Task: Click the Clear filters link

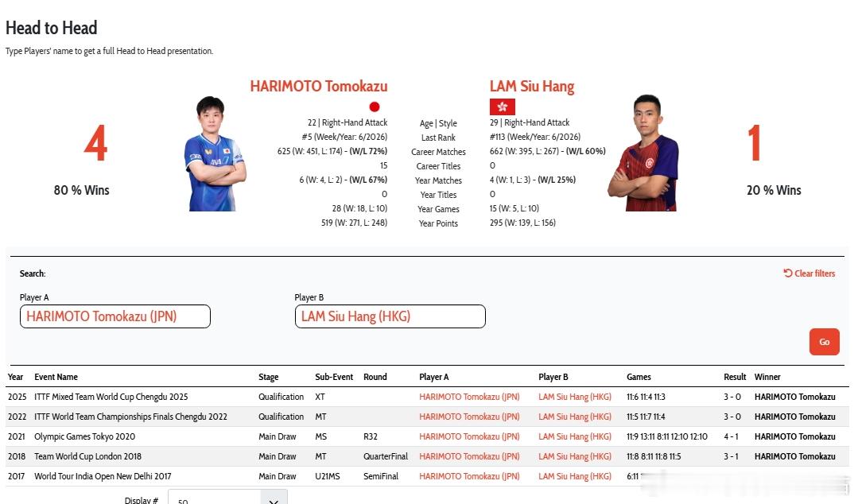Action: pos(809,273)
